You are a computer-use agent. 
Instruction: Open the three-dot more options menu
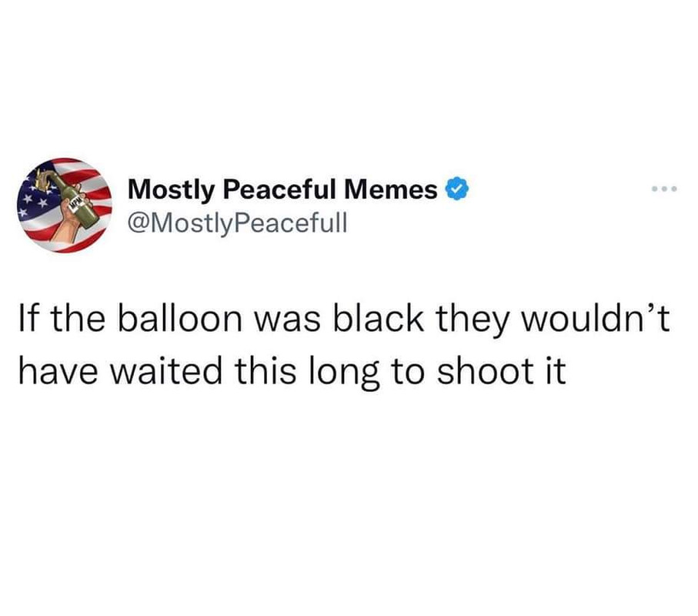point(663,189)
